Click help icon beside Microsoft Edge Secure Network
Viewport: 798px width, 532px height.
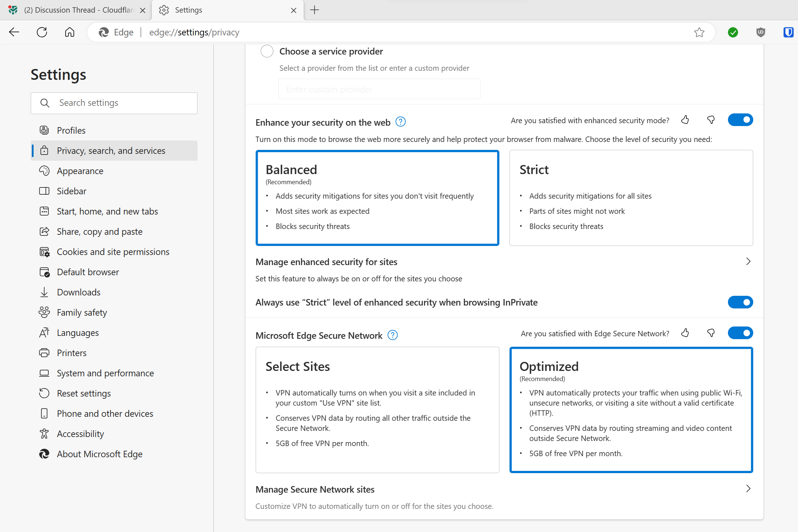point(393,335)
